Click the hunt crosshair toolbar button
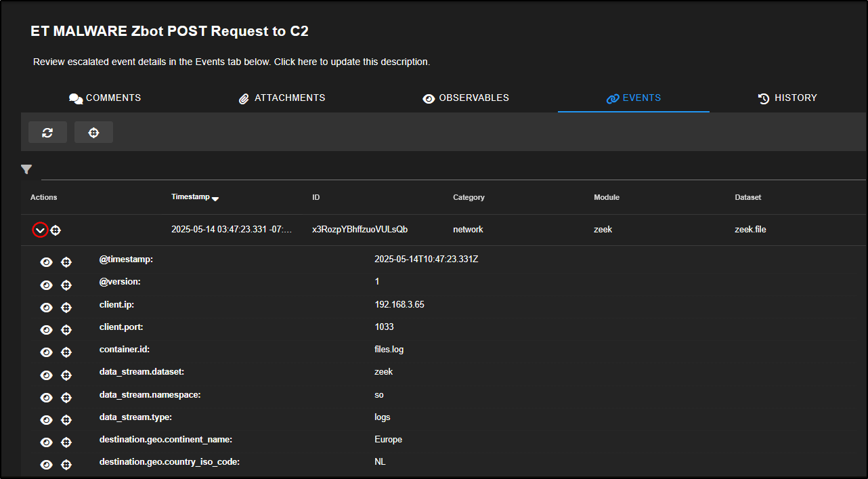This screenshot has width=868, height=479. tap(93, 133)
